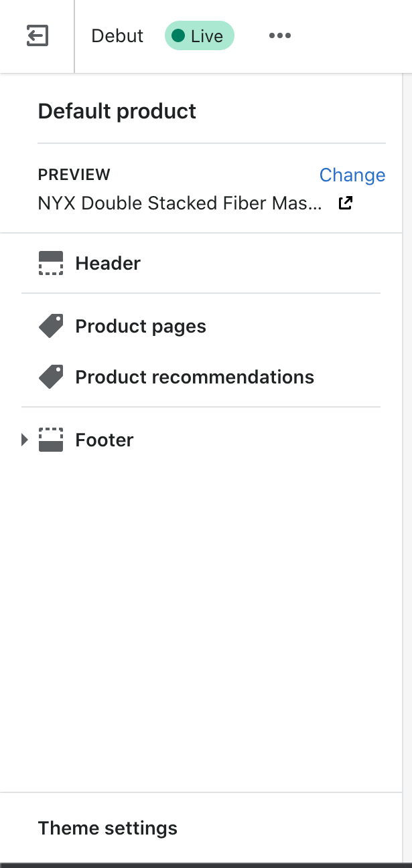Click the Change preview link

click(x=352, y=175)
